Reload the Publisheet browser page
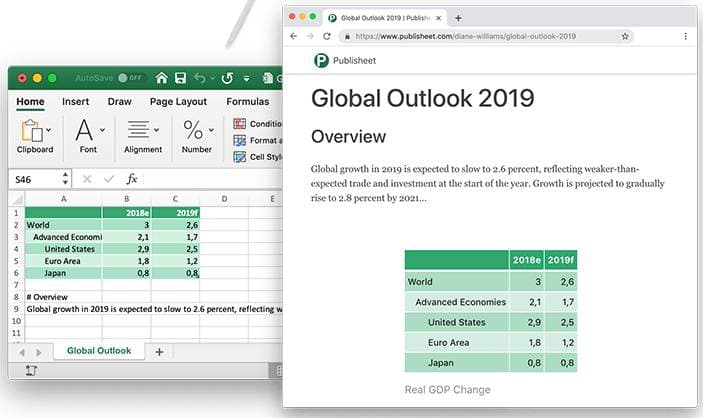703x418 pixels. [x=327, y=36]
